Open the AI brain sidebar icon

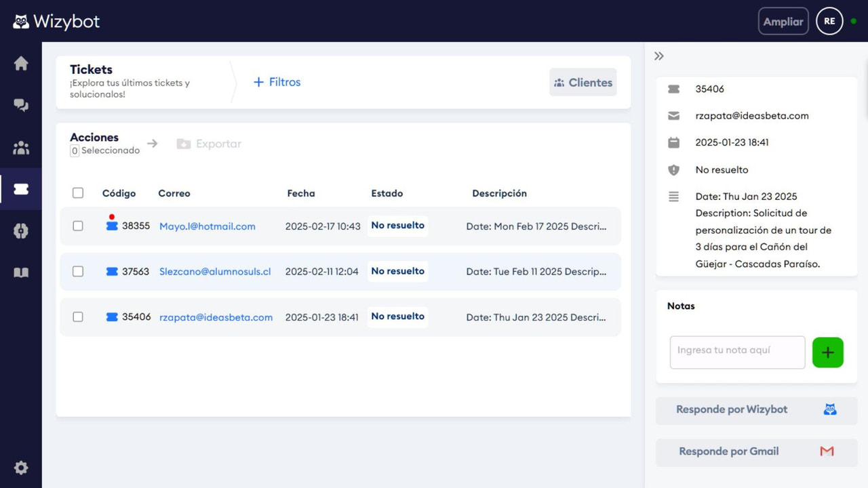pos(21,231)
